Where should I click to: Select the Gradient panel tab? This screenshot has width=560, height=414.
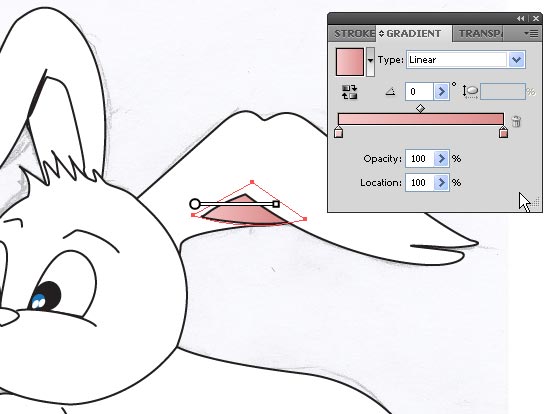coord(414,34)
